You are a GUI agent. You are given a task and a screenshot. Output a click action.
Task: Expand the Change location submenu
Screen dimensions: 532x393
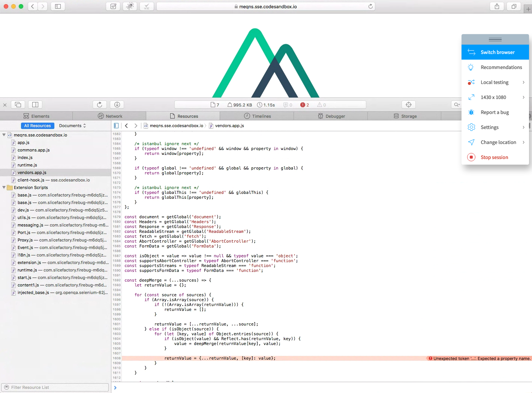495,142
